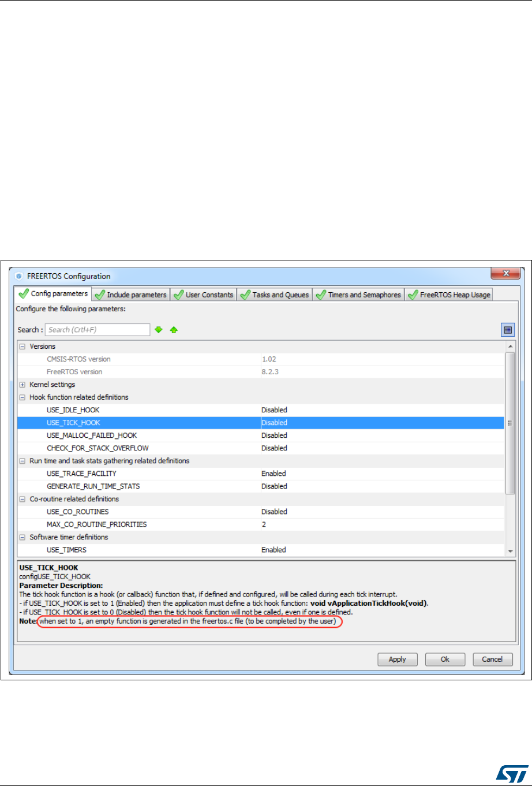Click the green up-arrow search previous icon
This screenshot has width=532, height=786.
click(x=174, y=330)
